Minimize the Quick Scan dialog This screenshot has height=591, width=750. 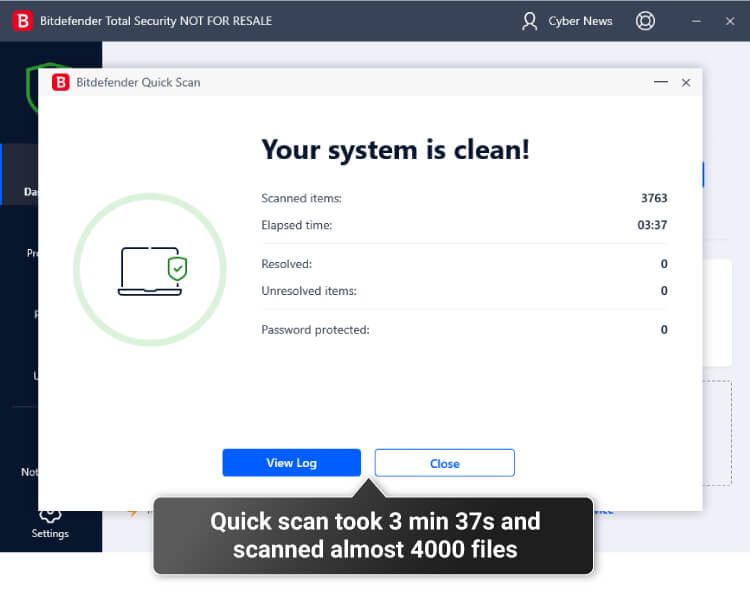[x=661, y=82]
